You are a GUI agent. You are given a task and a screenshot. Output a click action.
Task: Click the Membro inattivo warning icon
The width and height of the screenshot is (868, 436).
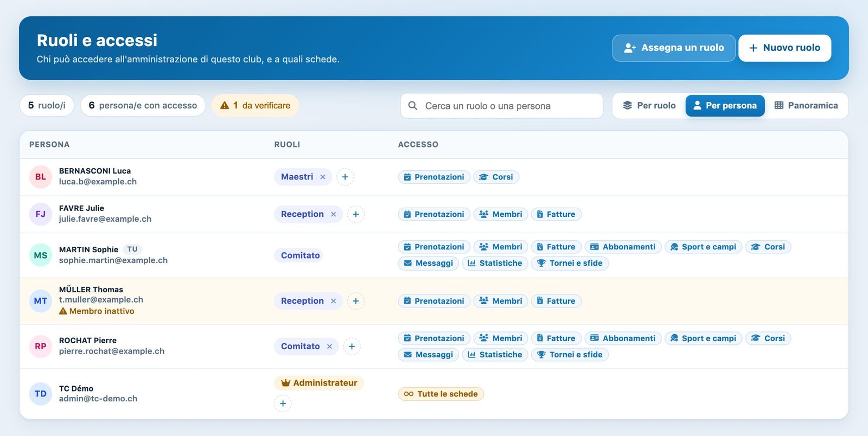(x=63, y=311)
